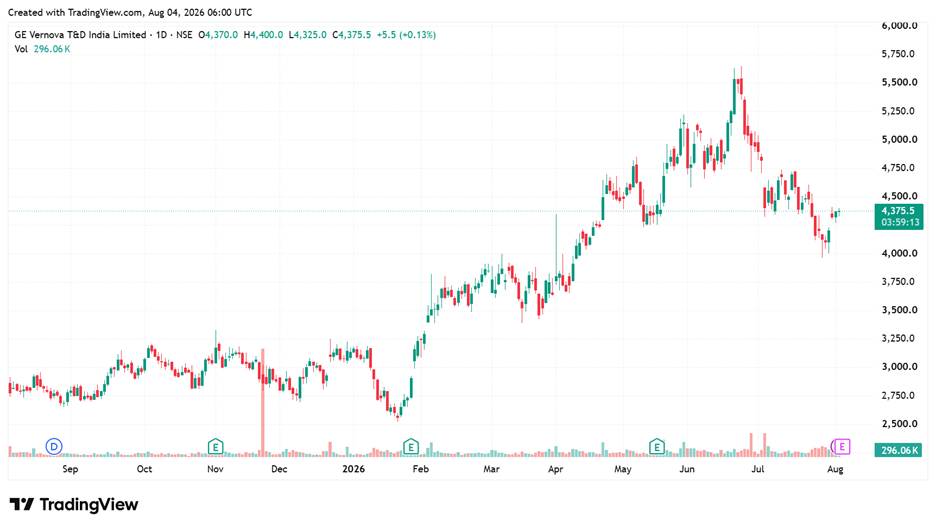
Task: Click the open value O4,370.0
Action: click(x=218, y=35)
